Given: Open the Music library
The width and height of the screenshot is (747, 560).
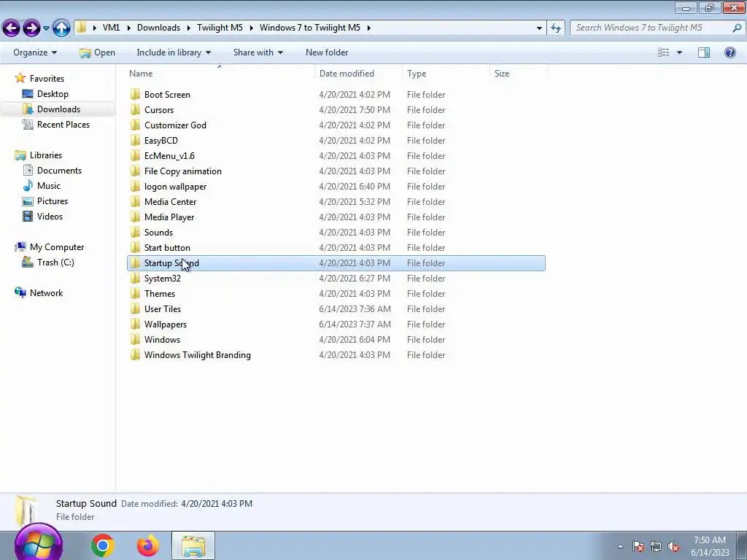Looking at the screenshot, I should (x=49, y=186).
